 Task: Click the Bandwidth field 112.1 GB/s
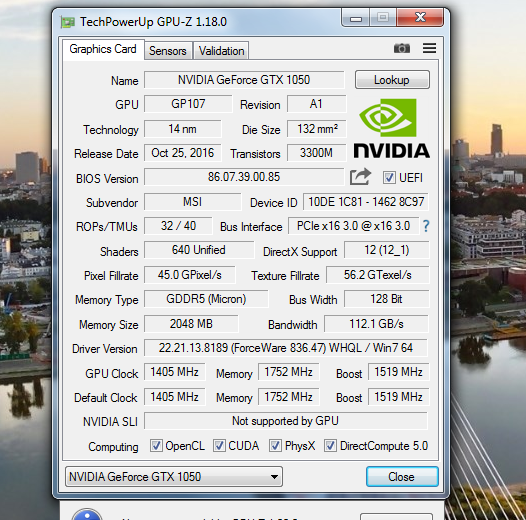[376, 324]
